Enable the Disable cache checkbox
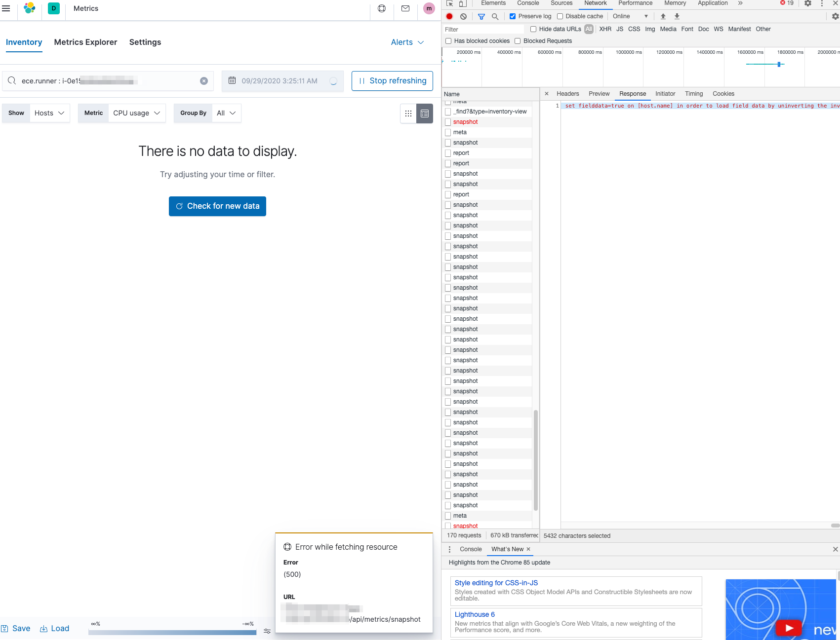Viewport: 840px width, 640px height. [x=560, y=16]
